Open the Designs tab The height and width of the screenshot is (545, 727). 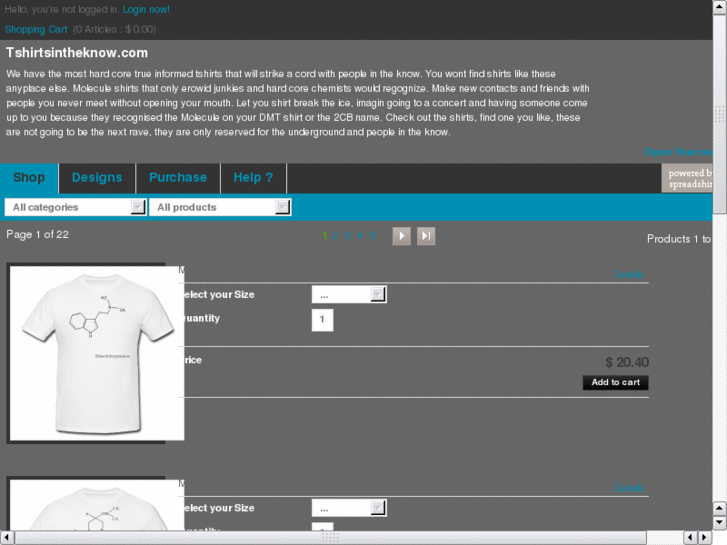click(97, 178)
